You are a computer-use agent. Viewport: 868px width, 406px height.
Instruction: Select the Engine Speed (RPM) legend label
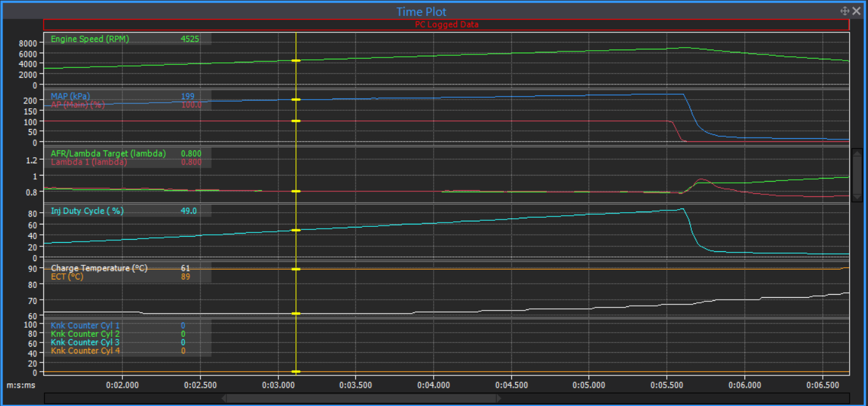(x=90, y=39)
